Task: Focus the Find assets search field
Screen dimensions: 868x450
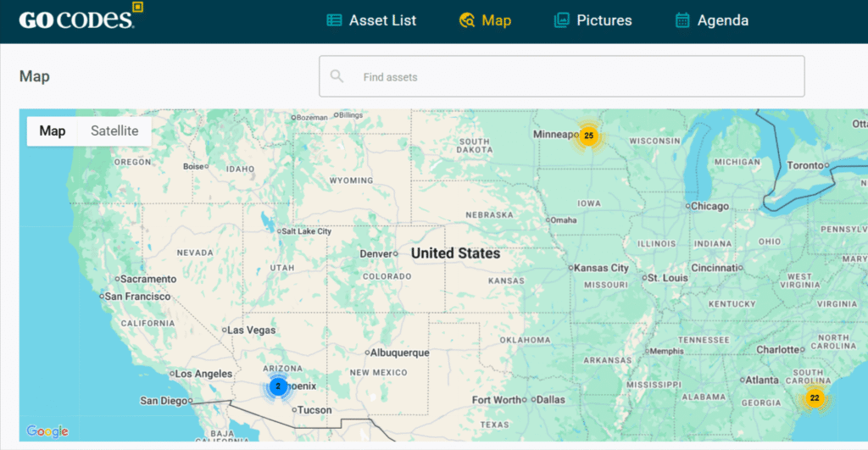Action: (561, 76)
